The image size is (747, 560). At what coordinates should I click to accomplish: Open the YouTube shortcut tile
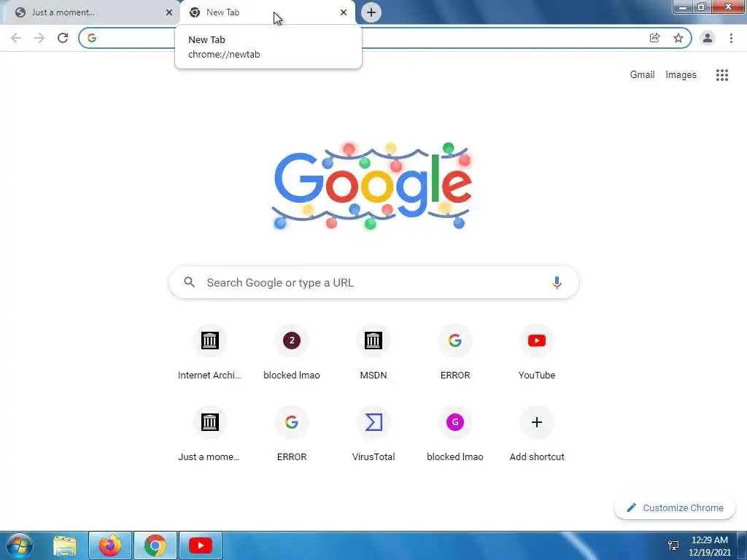click(537, 352)
